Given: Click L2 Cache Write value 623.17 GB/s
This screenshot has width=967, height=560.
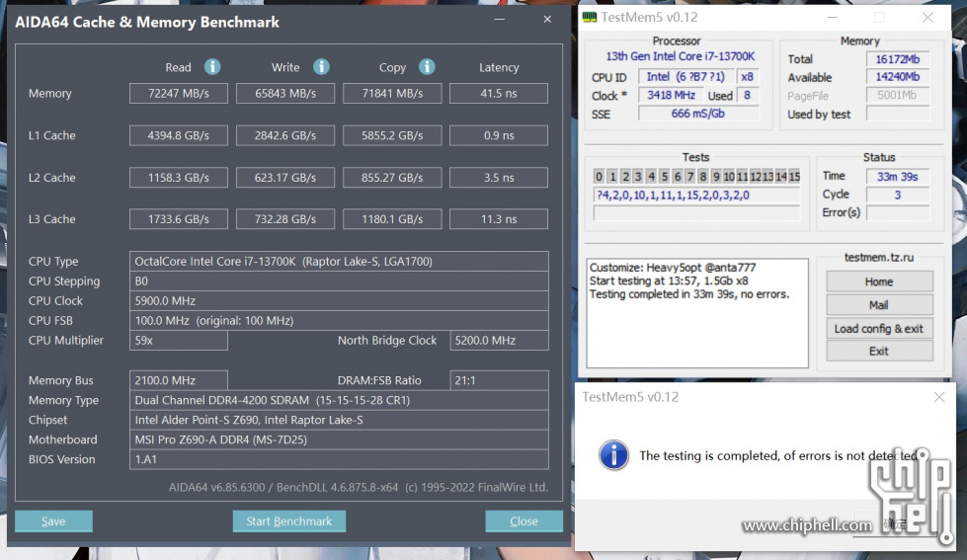Looking at the screenshot, I should coord(284,177).
